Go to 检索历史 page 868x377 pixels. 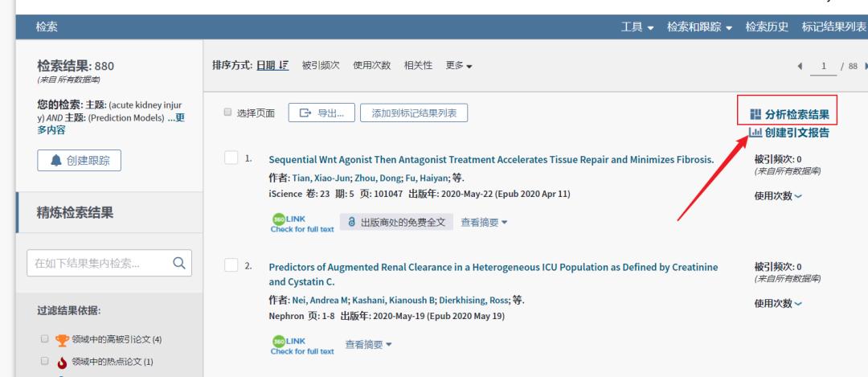(767, 27)
